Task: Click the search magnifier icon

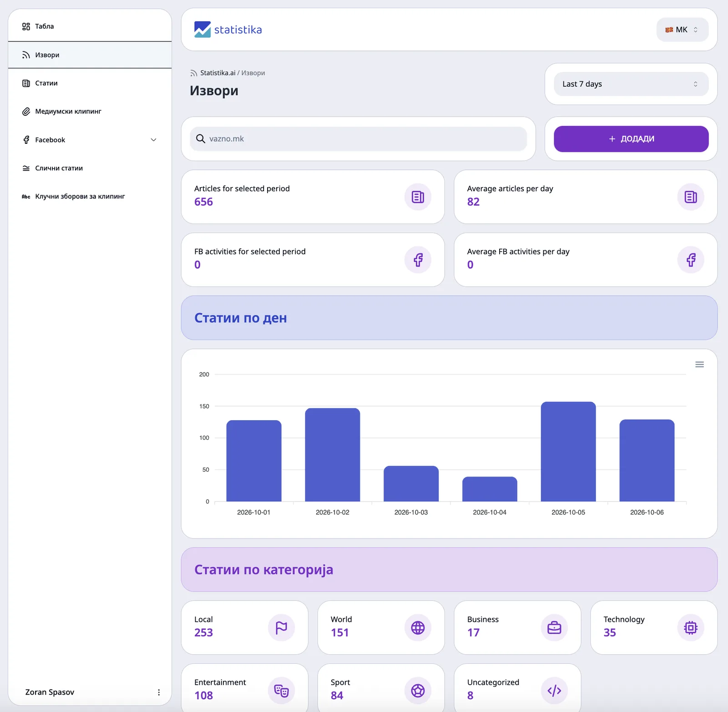Action: click(x=200, y=139)
